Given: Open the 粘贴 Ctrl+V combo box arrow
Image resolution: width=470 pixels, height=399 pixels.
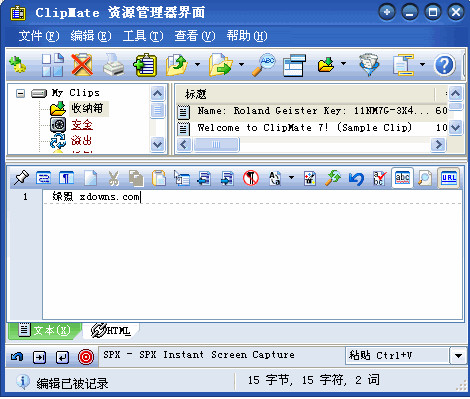Looking at the screenshot, I should click(458, 356).
